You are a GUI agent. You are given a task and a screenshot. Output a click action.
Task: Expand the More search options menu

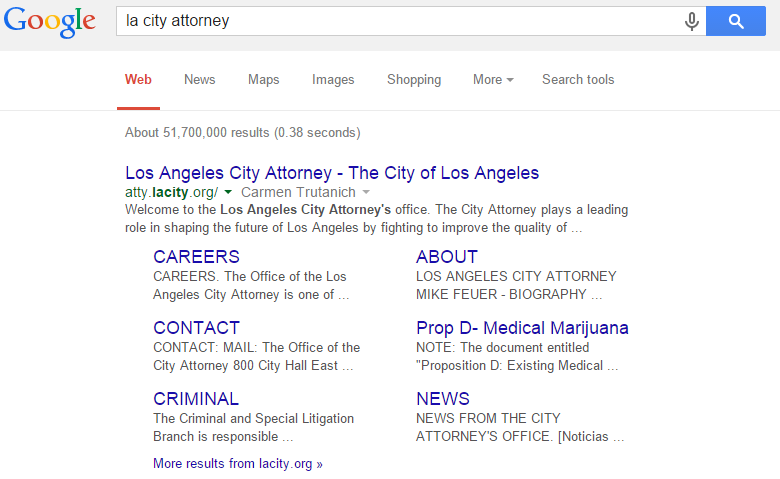click(493, 80)
